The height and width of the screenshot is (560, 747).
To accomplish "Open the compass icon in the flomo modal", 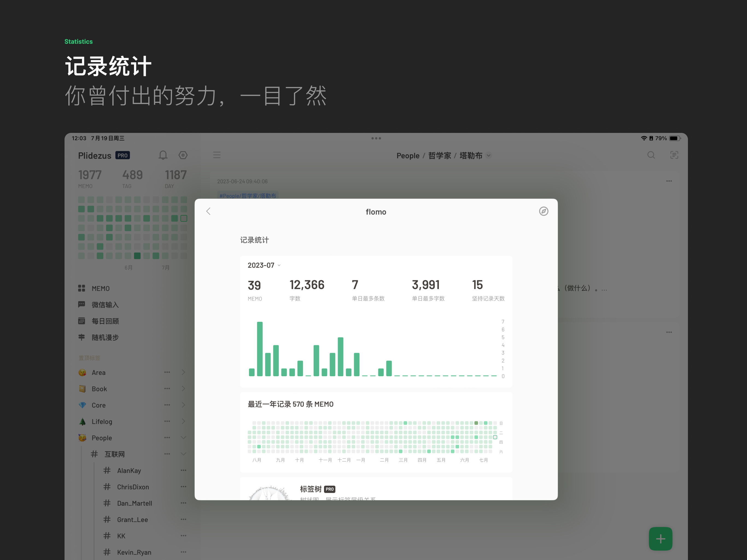I will (544, 211).
